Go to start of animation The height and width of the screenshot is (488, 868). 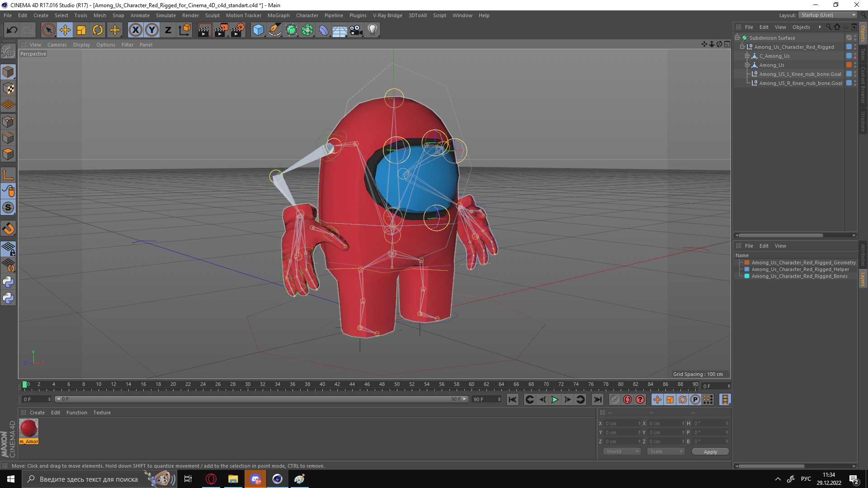point(512,399)
